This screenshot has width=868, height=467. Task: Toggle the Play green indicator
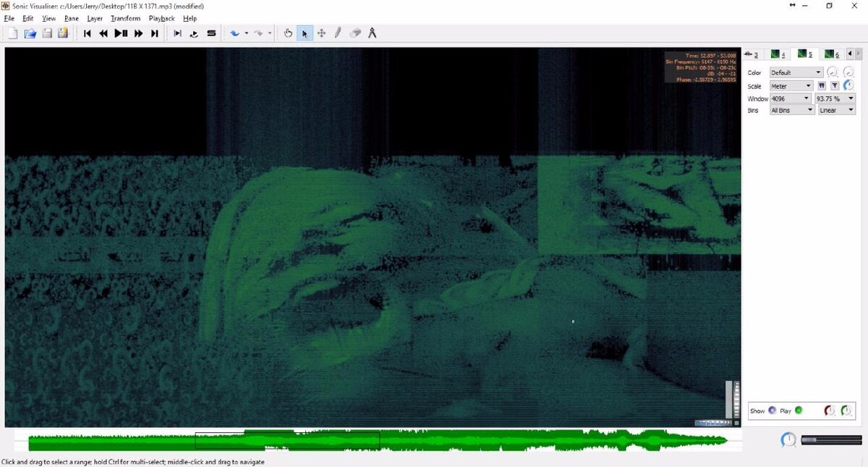click(x=799, y=411)
